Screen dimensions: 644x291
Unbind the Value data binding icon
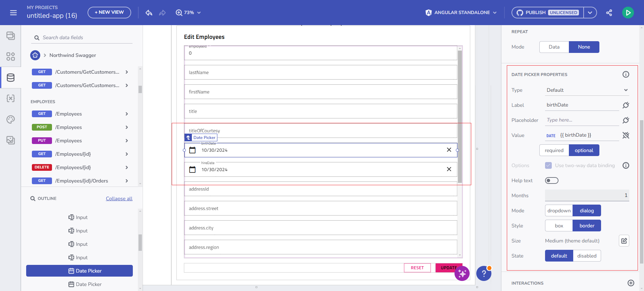click(626, 135)
